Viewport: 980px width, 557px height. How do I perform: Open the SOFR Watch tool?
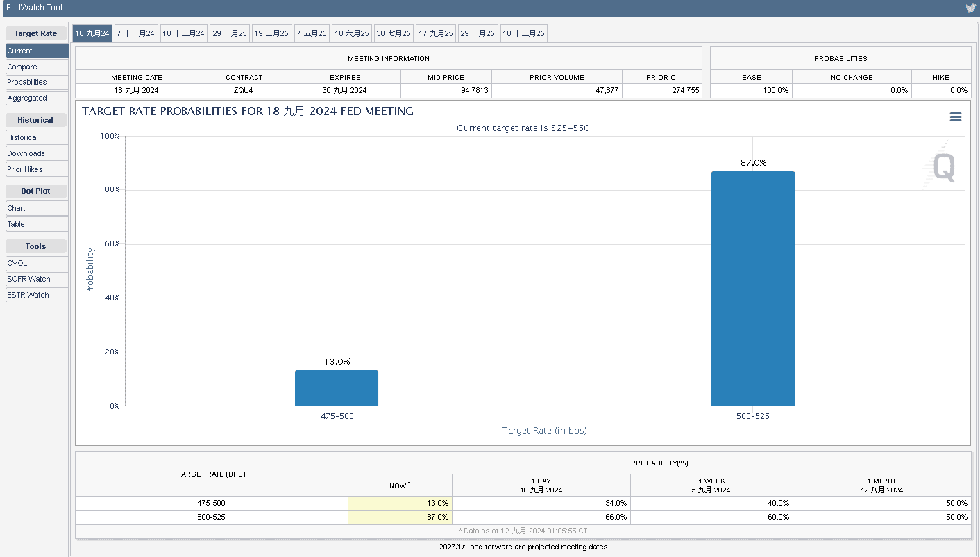37,279
